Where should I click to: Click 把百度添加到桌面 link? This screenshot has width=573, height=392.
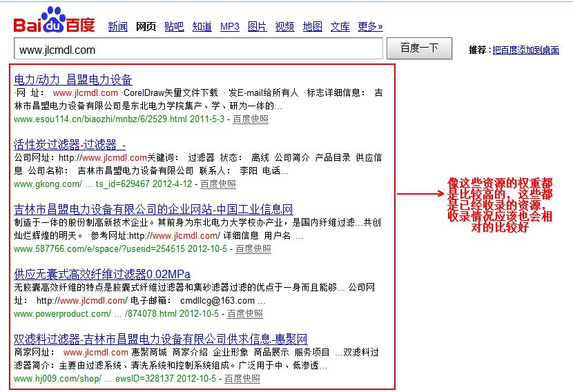coord(526,50)
